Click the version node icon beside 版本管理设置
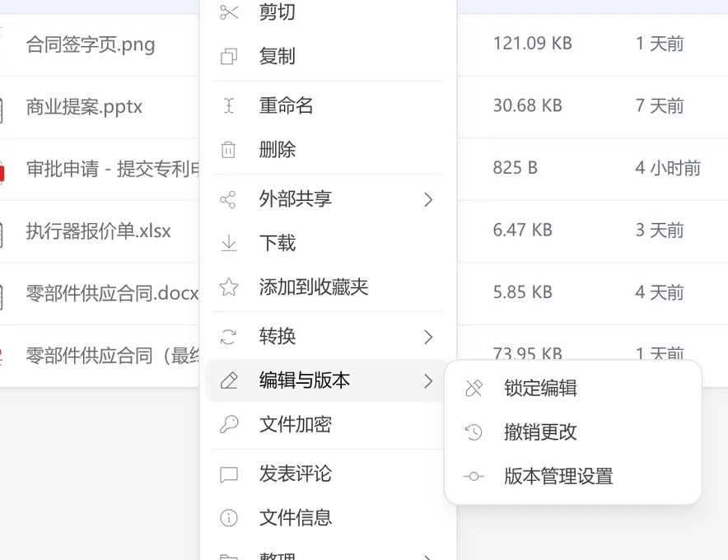Viewport: 728px width, 560px height. click(x=474, y=477)
